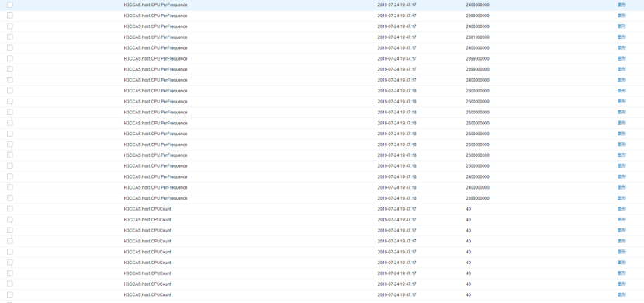This screenshot has width=644, height=303.
Task: Tick checkbox of last fully visible CPUCount row
Action: (x=10, y=294)
